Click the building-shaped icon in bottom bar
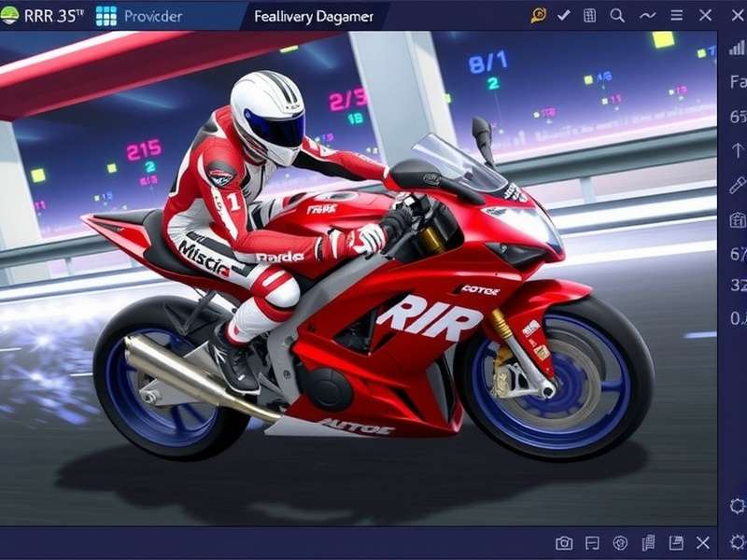 tap(649, 542)
